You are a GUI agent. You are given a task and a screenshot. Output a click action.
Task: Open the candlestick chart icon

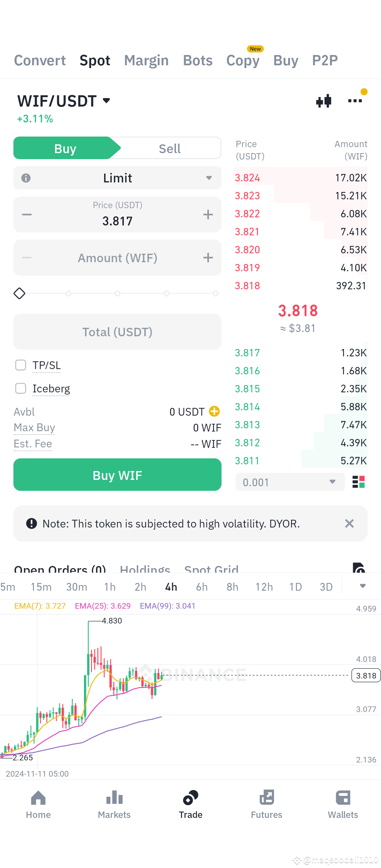(x=323, y=101)
